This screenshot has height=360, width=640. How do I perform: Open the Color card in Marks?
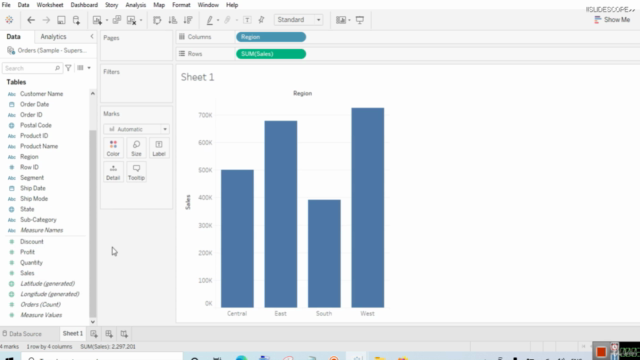coord(113,148)
